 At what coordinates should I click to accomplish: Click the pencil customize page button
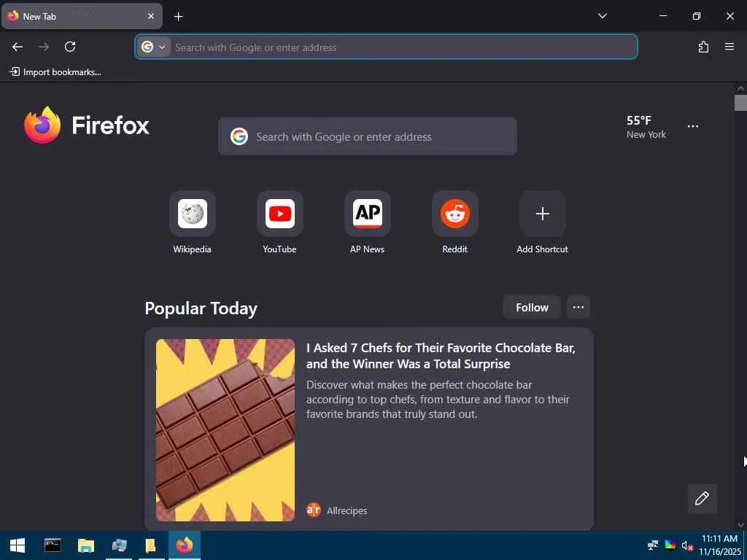[702, 499]
